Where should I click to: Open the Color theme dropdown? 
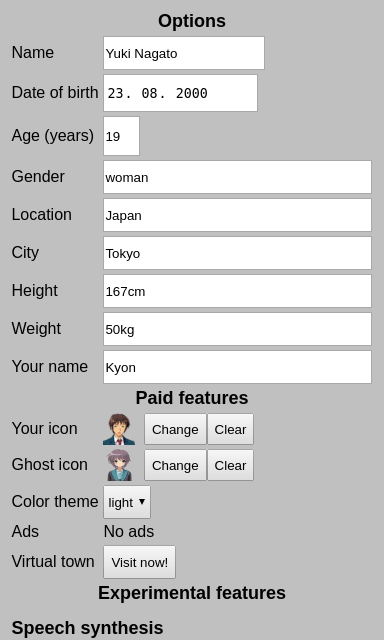(x=127, y=502)
